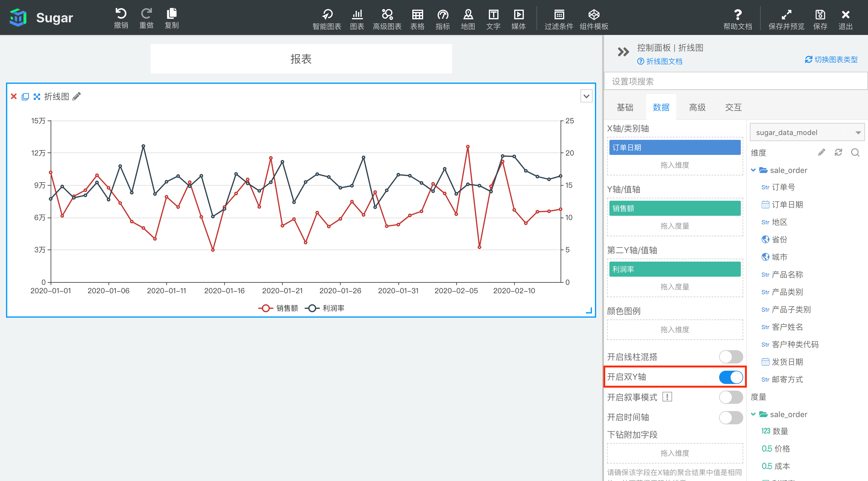Collapse the dimension sale_order folder
Screen dimensions: 868x481
click(x=753, y=170)
